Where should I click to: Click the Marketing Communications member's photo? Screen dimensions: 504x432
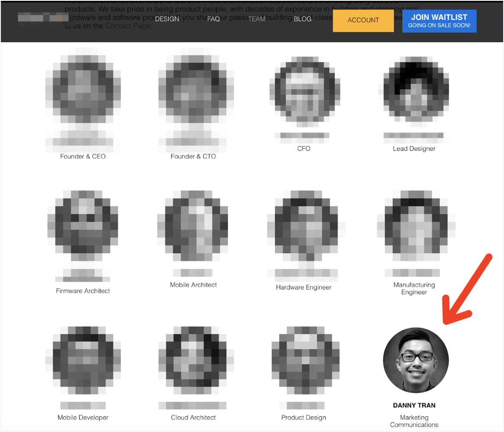tap(416, 360)
